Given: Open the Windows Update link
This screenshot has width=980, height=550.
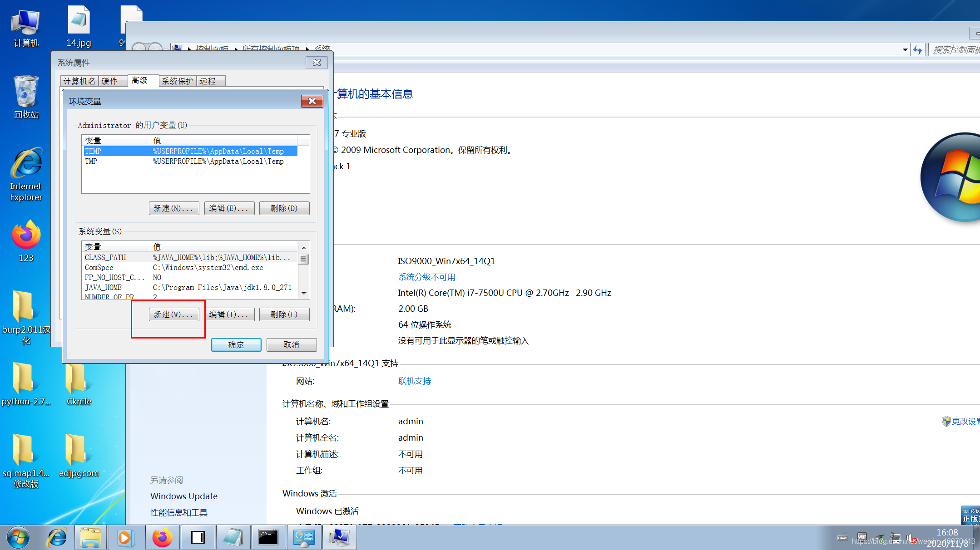Looking at the screenshot, I should [x=183, y=496].
